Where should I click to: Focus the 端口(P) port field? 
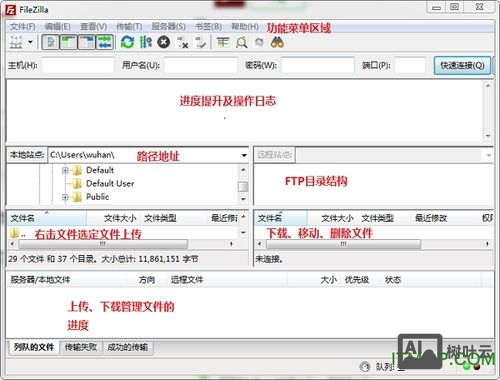410,65
